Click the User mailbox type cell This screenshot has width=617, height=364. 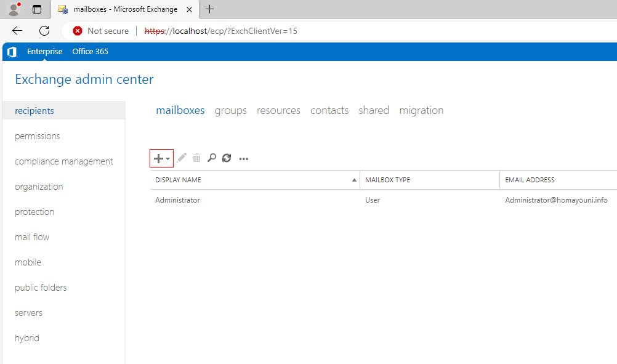point(373,200)
